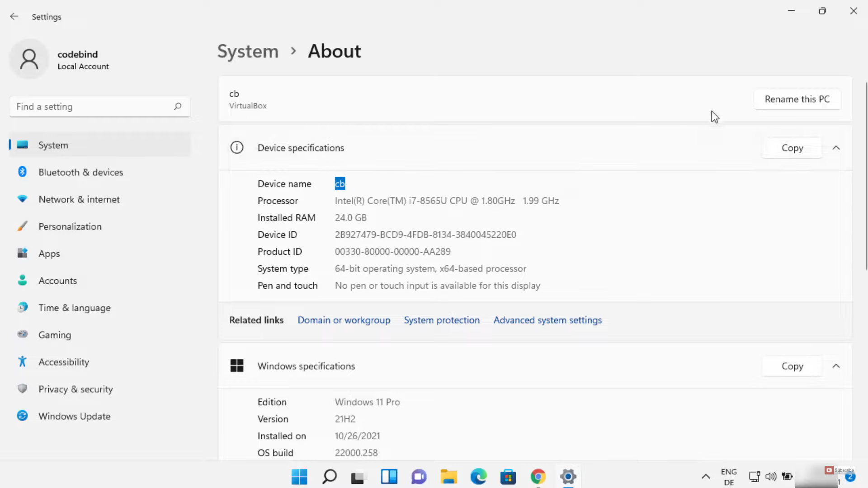Click the vertical scrollbar on the right
Image resolution: width=868 pixels, height=488 pixels.
(x=866, y=176)
